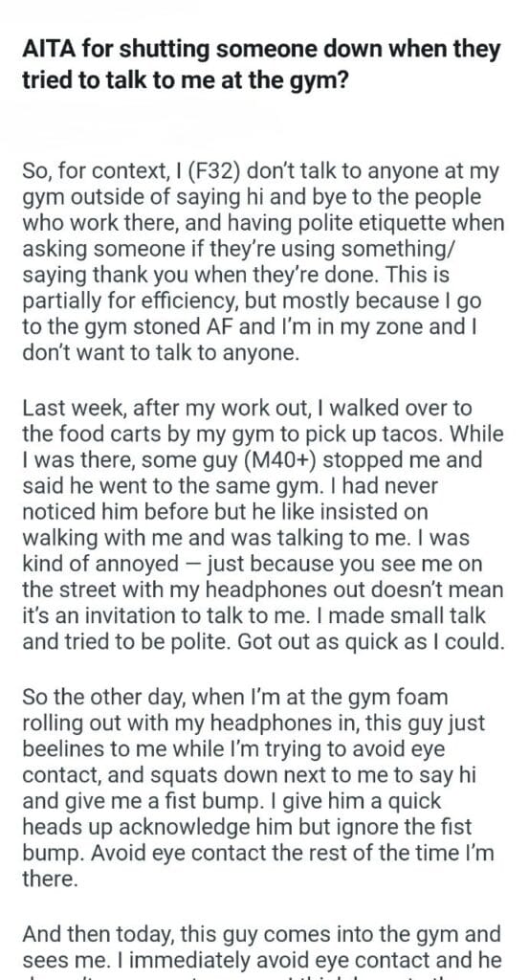Click the line starting "kind of annoyed"
This screenshot has height=980, width=529.
click(253, 565)
